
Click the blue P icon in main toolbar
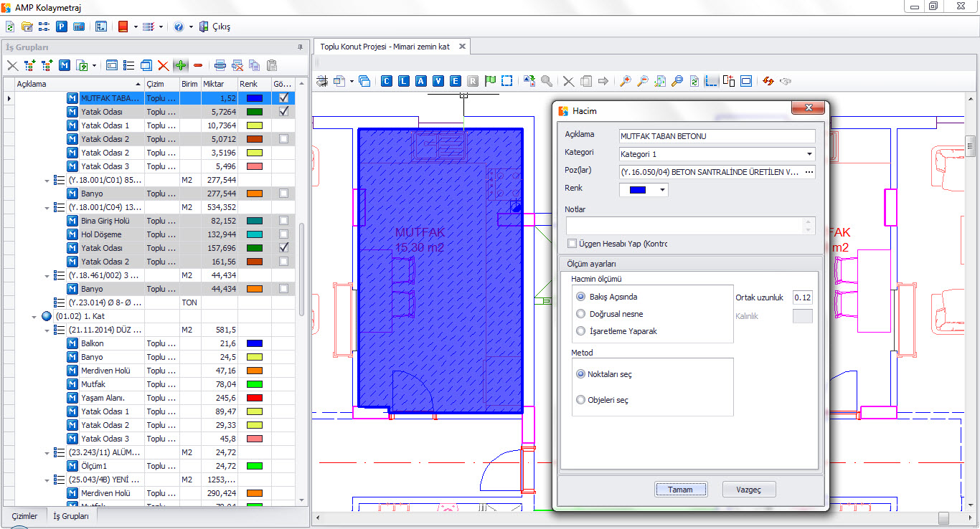tap(62, 27)
